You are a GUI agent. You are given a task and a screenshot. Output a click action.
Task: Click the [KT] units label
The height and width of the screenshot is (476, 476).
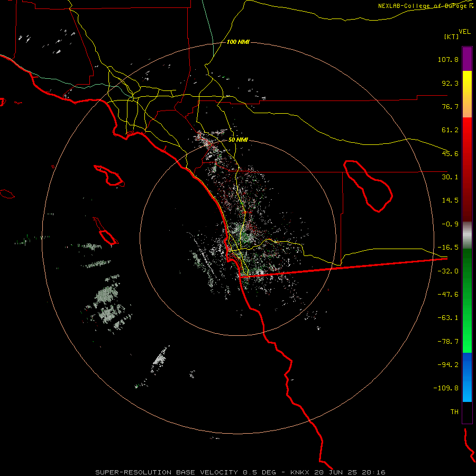pyautogui.click(x=451, y=36)
